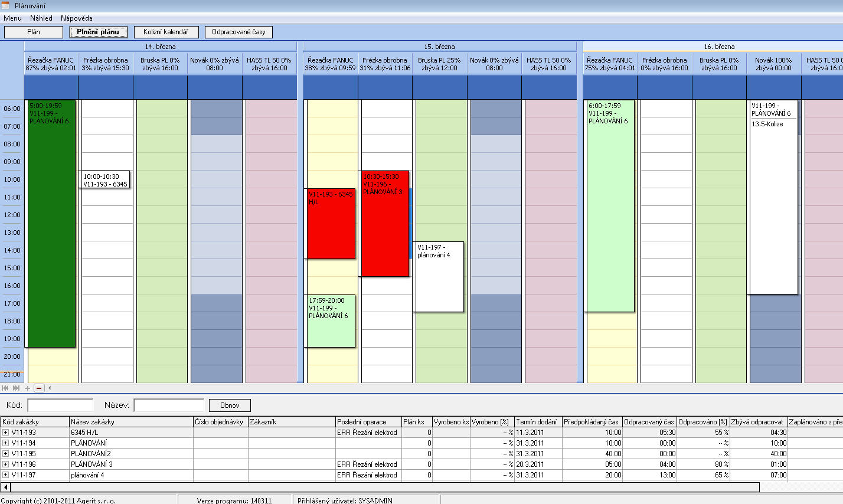Click the Obnov refresh button

(x=230, y=405)
